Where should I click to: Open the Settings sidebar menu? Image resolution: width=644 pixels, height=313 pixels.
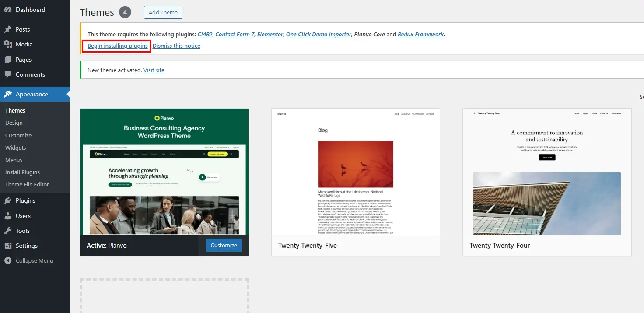point(35,246)
